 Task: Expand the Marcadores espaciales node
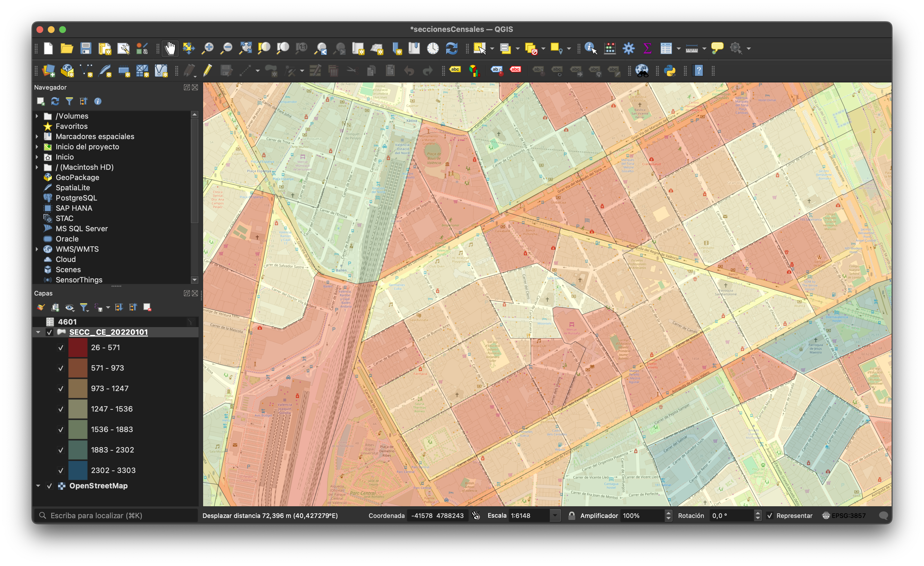(37, 137)
